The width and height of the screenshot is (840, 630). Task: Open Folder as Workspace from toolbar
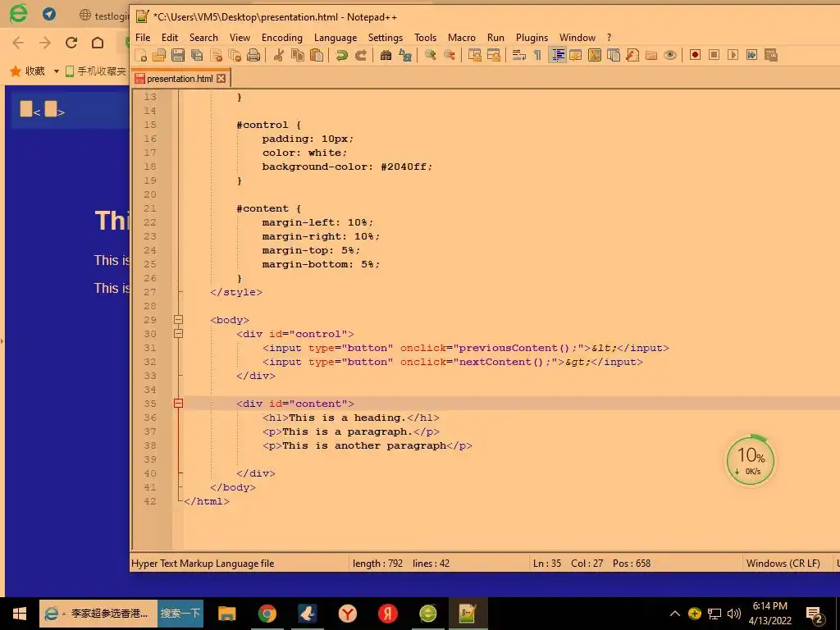click(x=651, y=55)
